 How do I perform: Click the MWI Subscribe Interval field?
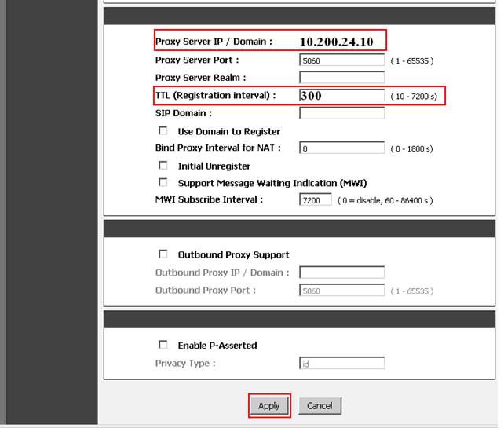click(316, 200)
